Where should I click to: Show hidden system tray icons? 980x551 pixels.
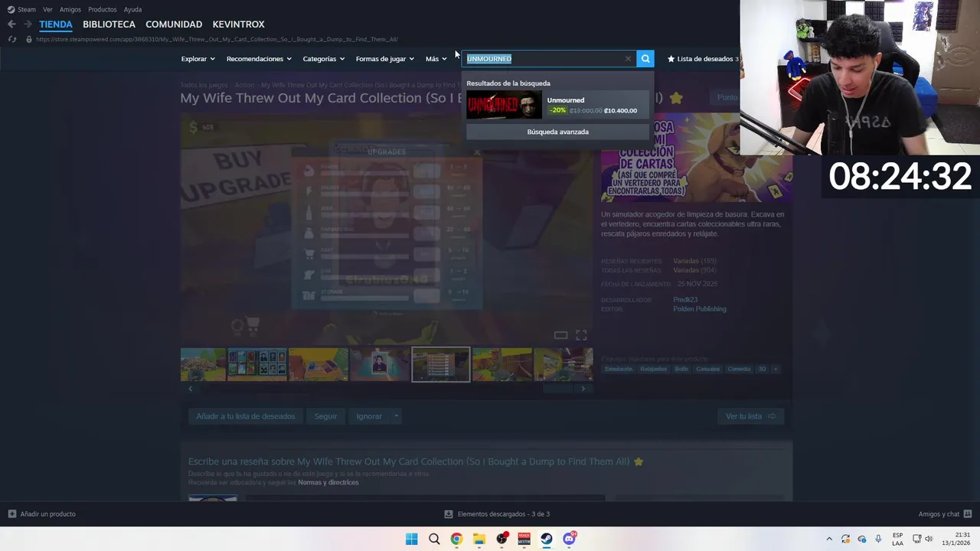[828, 540]
